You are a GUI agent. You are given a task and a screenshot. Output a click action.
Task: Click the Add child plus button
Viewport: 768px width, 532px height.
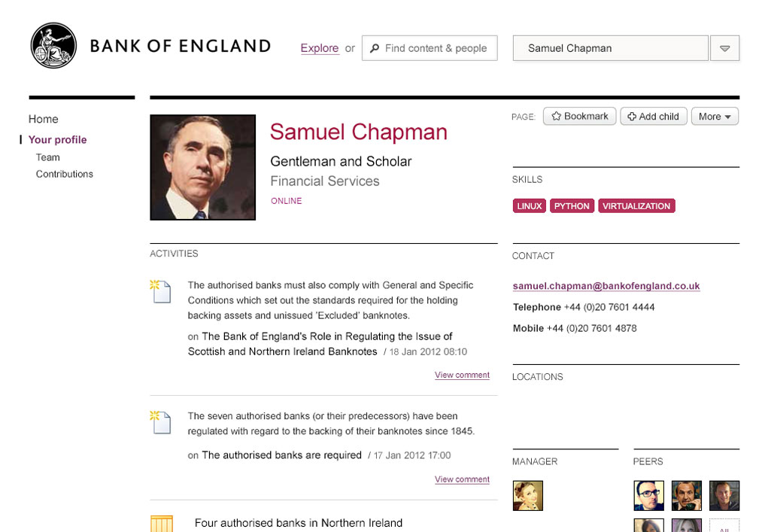pos(654,116)
